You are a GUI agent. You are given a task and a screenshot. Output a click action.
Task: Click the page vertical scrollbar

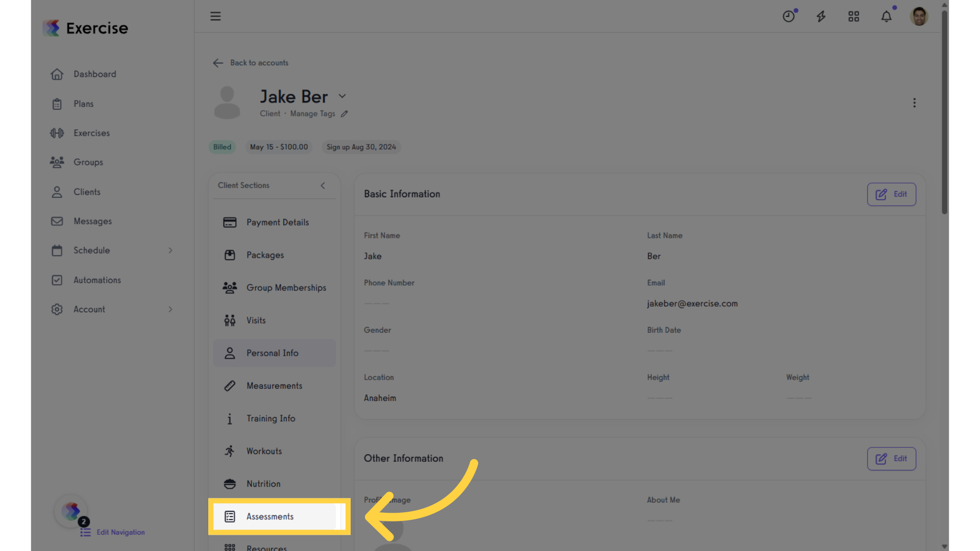coord(945,112)
